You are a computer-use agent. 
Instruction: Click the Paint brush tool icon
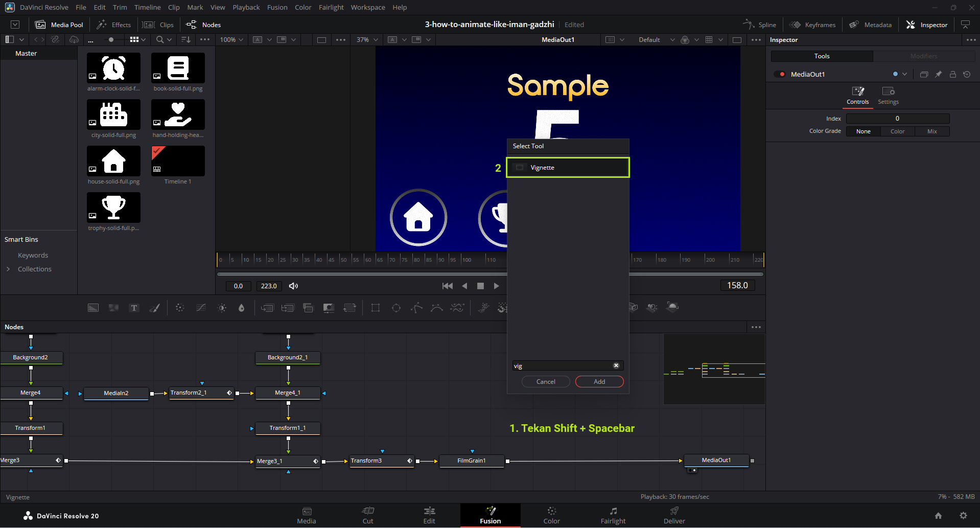pyautogui.click(x=154, y=308)
